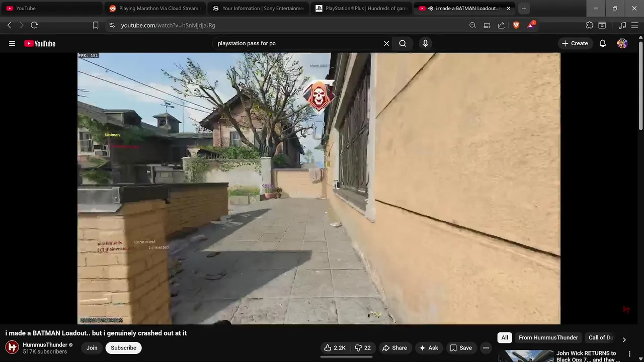Open the John Wick video thumbnail
644x362 pixels.
[x=526, y=356]
